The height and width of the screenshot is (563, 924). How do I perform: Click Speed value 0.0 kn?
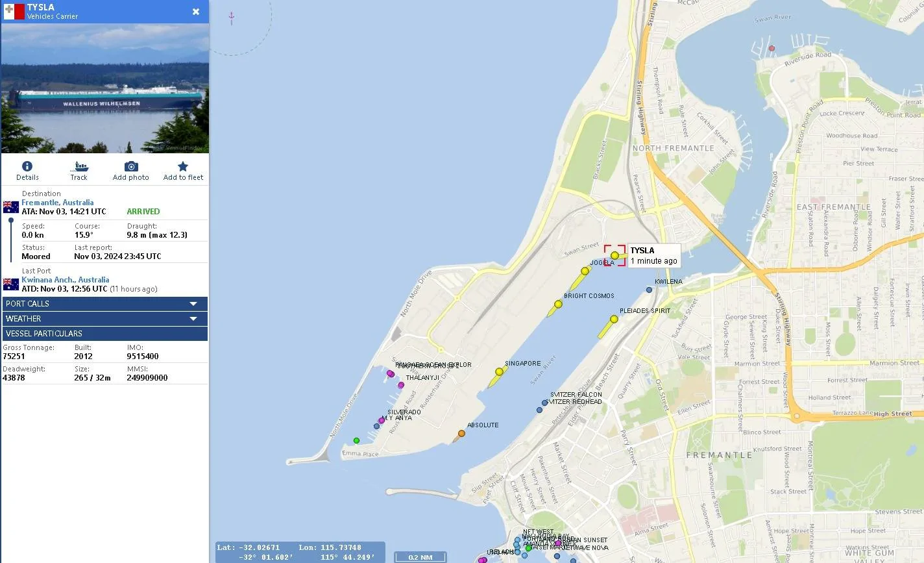(x=33, y=235)
